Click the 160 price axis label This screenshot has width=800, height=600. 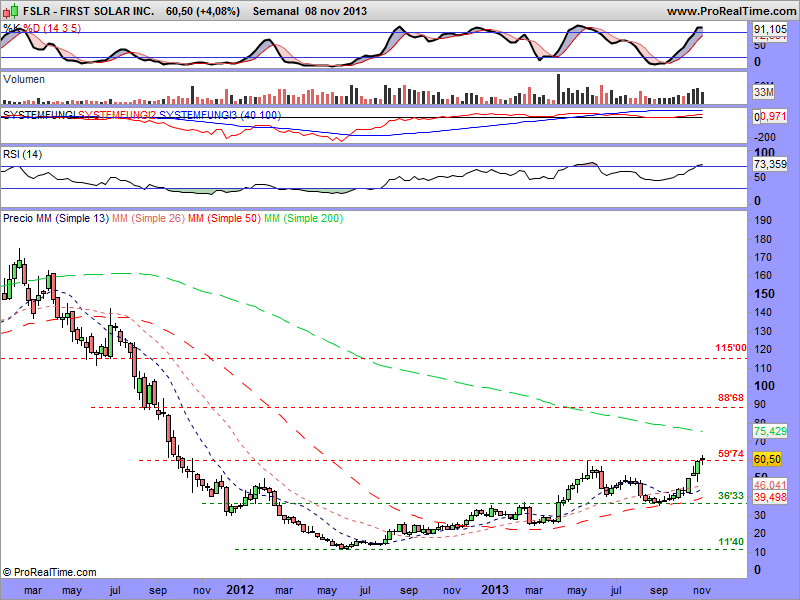[763, 275]
